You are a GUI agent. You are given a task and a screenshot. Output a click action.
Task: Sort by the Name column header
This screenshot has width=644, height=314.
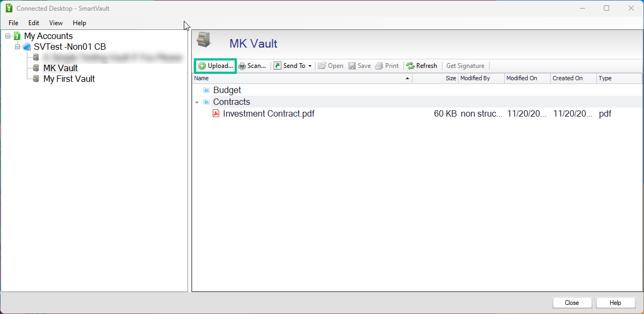[x=302, y=78]
